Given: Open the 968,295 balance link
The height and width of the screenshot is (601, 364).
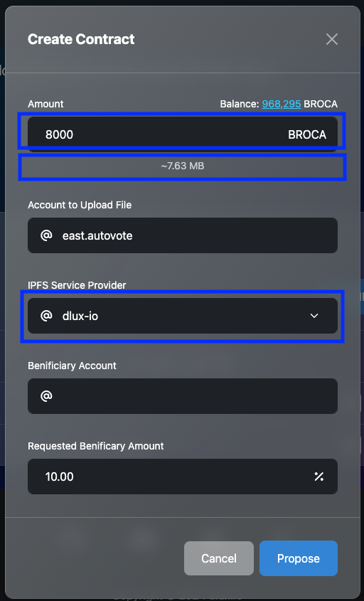Looking at the screenshot, I should (x=282, y=104).
